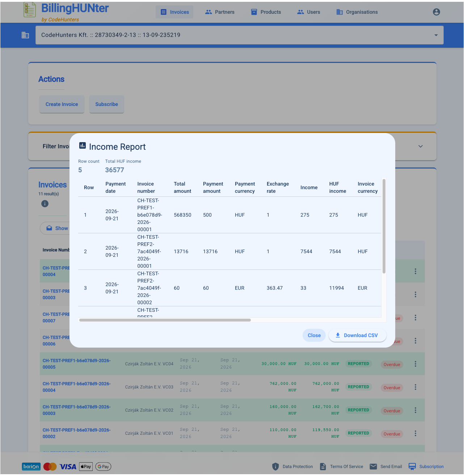Screen dimensions: 464x476
Task: Click REPORTED status on VC03 row
Action: click(358, 387)
